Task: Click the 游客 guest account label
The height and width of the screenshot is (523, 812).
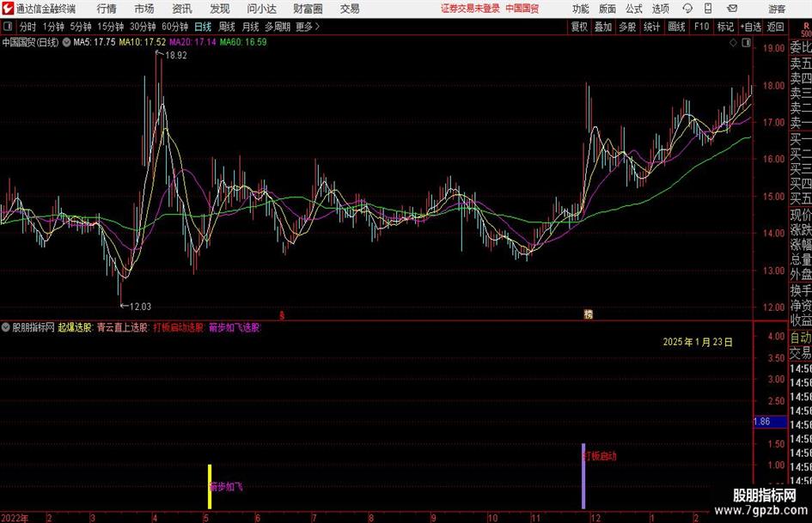Action: point(777,9)
